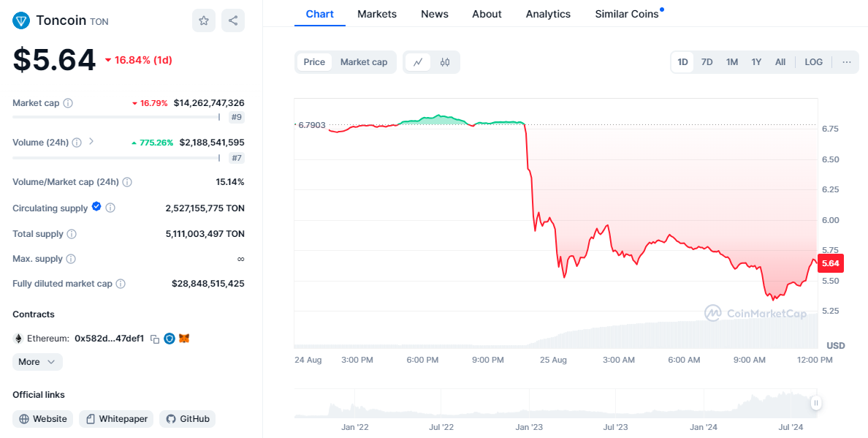Viewport: 868px width, 438px height.
Task: Click the #9 market cap rank badge
Action: point(237,117)
